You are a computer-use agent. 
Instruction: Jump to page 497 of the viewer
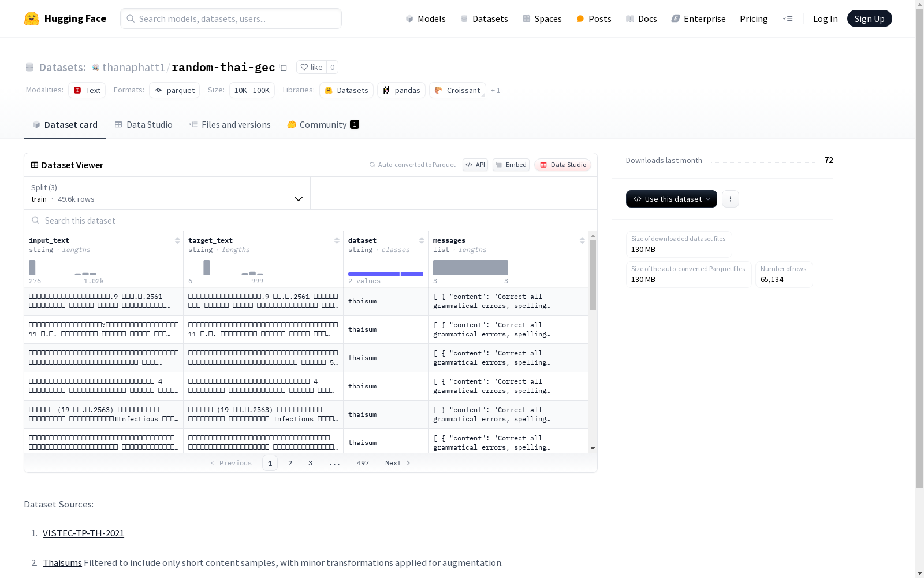click(363, 463)
